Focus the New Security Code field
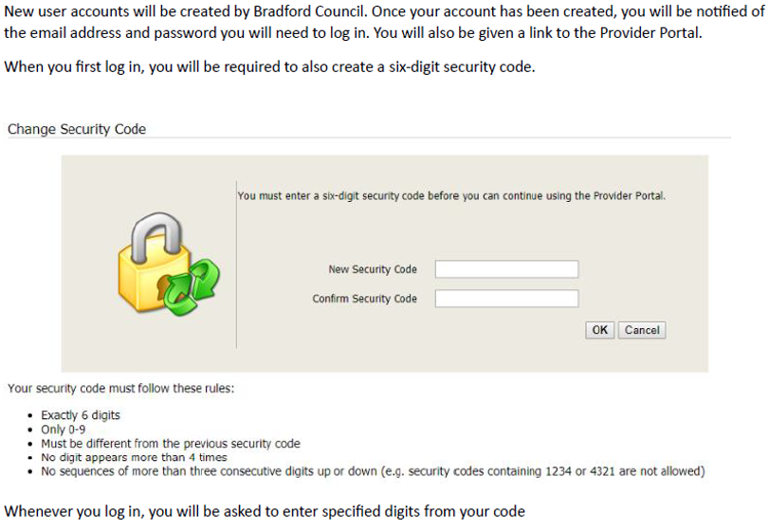 tap(506, 269)
